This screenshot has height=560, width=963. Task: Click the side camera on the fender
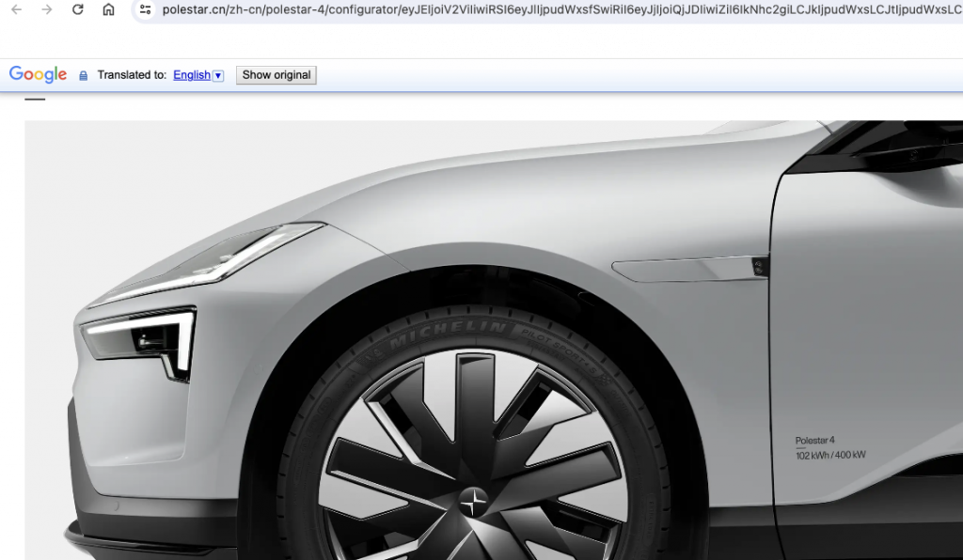[760, 266]
